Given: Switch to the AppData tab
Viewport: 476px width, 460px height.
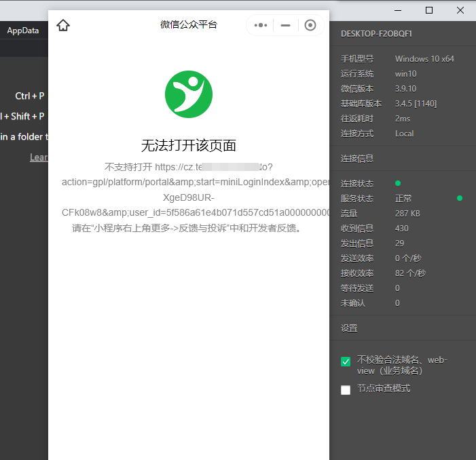Looking at the screenshot, I should point(23,31).
